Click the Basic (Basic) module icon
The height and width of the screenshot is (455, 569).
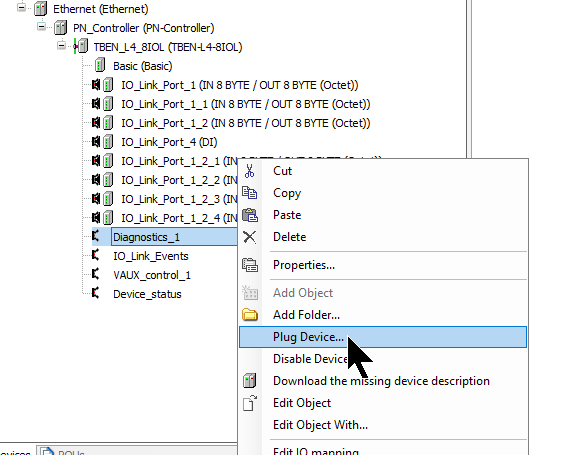(100, 65)
